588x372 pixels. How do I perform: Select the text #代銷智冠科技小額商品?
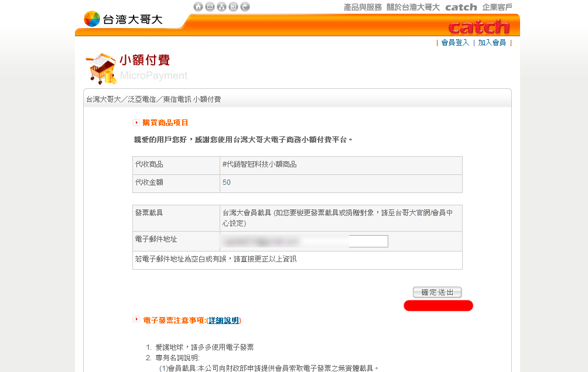[x=259, y=164]
